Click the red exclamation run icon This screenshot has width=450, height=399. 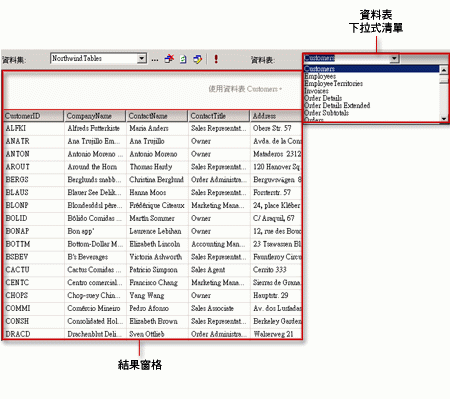click(x=216, y=59)
